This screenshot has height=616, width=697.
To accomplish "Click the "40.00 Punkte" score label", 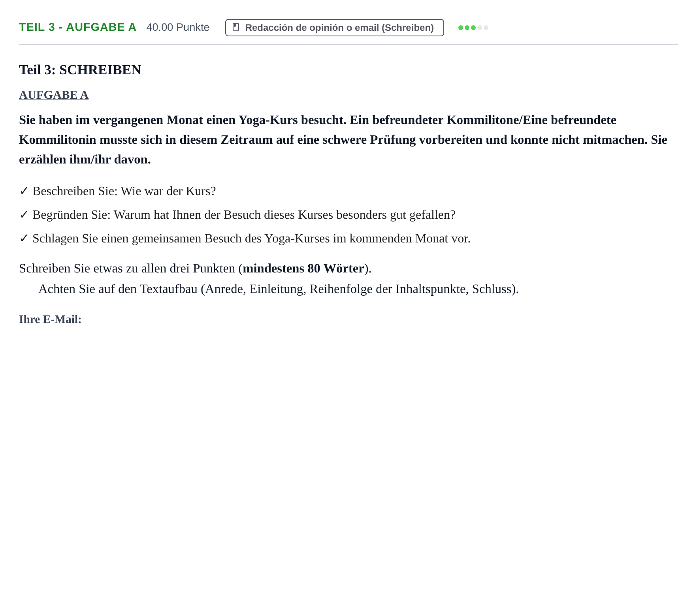I will click(178, 27).
